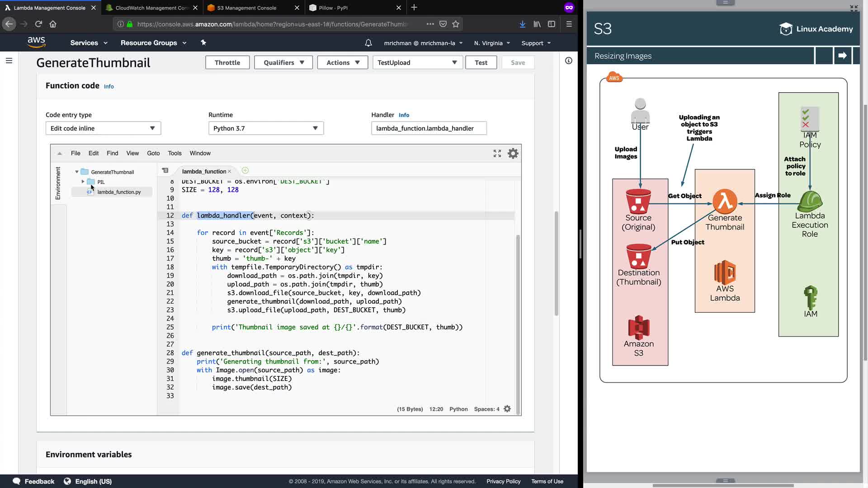Click the AWS logo home icon
The width and height of the screenshot is (868, 488).
(x=36, y=42)
